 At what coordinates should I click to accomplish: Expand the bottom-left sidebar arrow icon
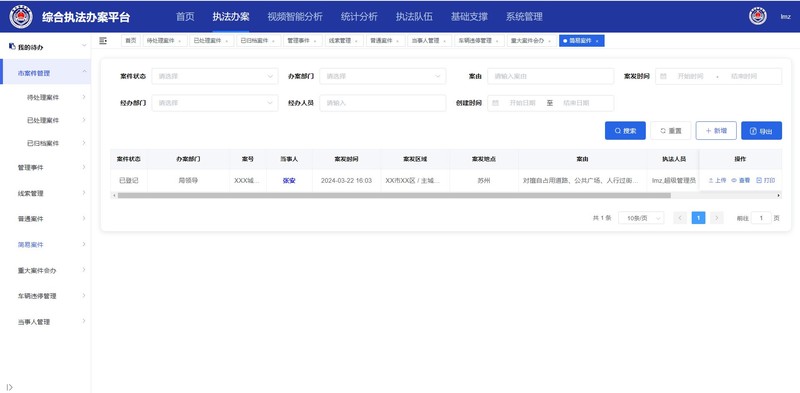tap(9, 387)
